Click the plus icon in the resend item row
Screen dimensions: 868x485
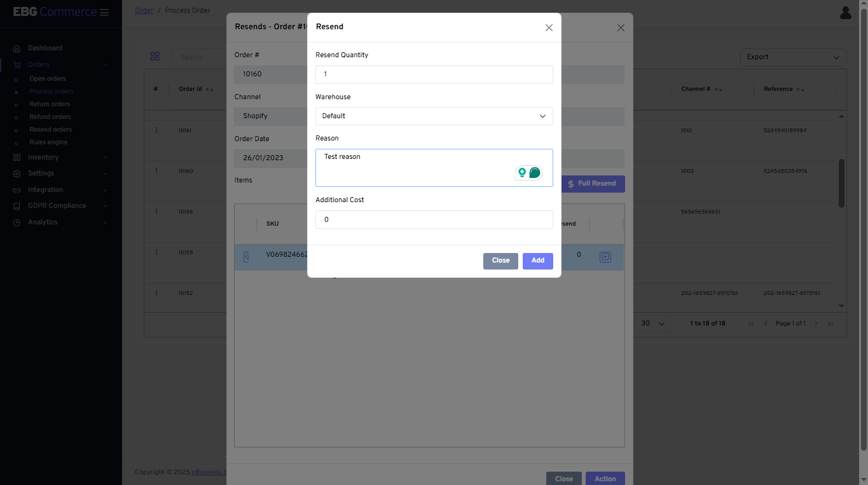tap(605, 256)
